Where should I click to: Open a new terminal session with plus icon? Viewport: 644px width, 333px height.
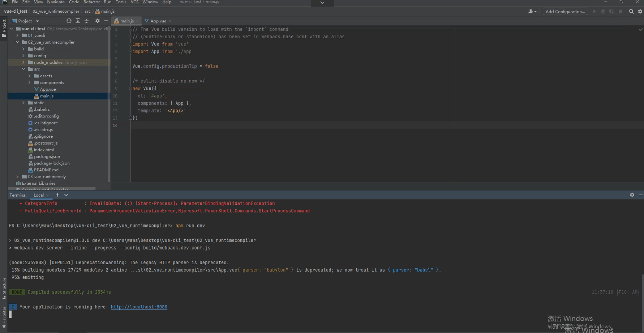pos(57,195)
